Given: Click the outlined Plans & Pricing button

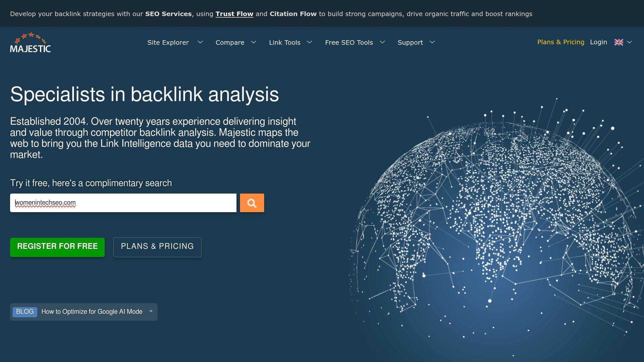Looking at the screenshot, I should (157, 247).
